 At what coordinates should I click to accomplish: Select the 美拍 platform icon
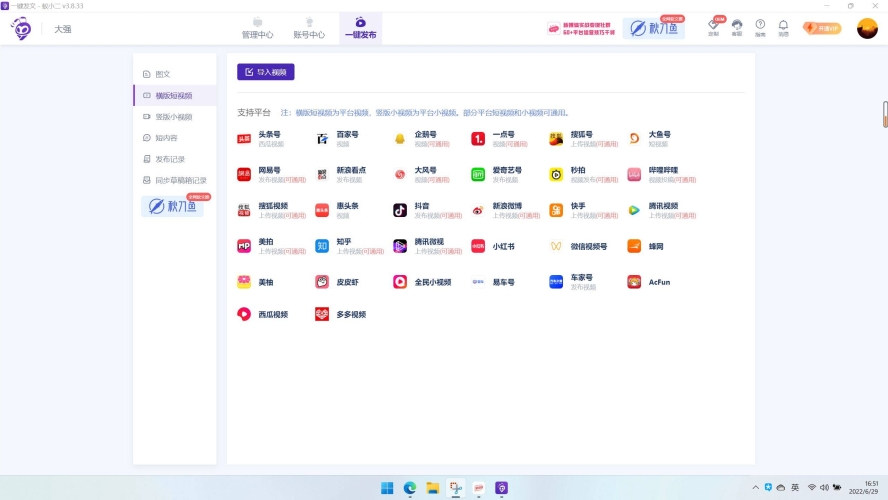tap(244, 246)
